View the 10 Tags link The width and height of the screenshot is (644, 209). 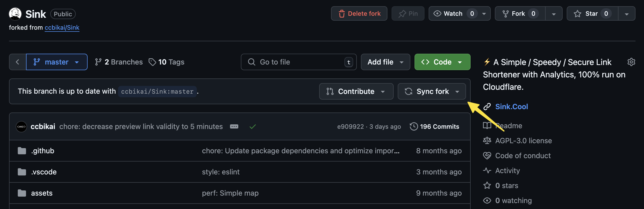point(166,62)
